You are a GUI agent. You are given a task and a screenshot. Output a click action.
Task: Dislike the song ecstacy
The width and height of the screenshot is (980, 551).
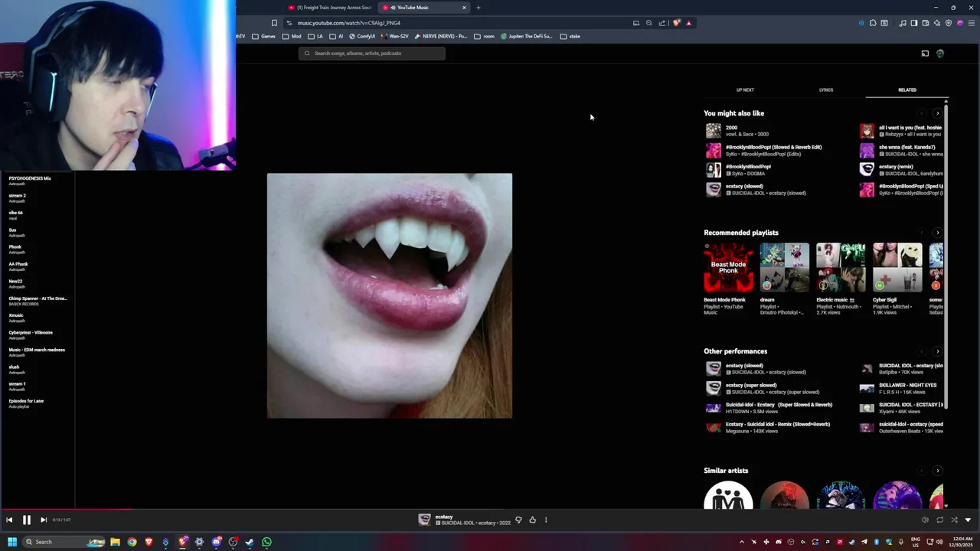[518, 520]
